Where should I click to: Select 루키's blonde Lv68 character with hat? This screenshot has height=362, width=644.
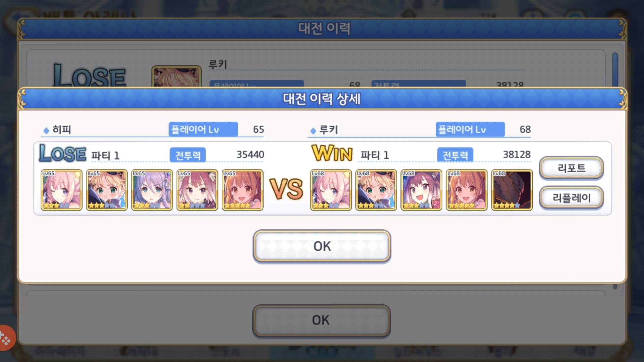[376, 190]
